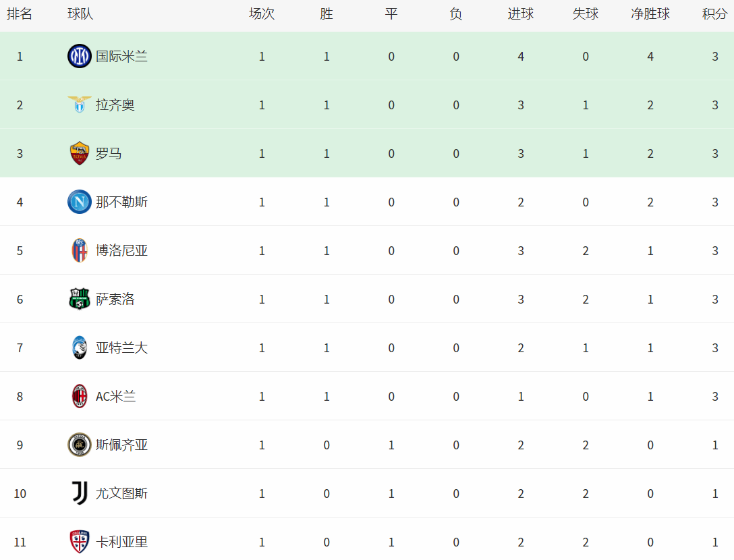The height and width of the screenshot is (560, 734).
Task: Open the 尤文图斯 team link
Action: (121, 493)
